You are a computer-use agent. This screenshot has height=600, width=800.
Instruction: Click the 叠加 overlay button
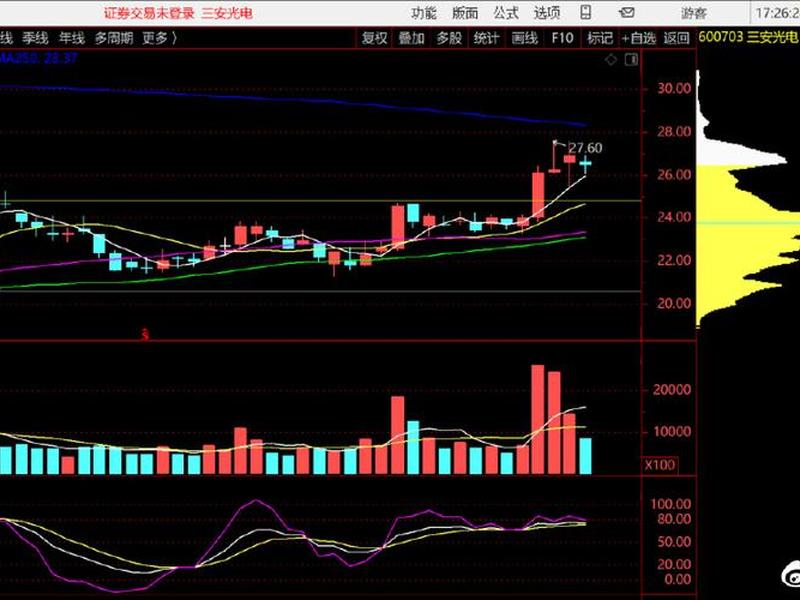pos(411,38)
